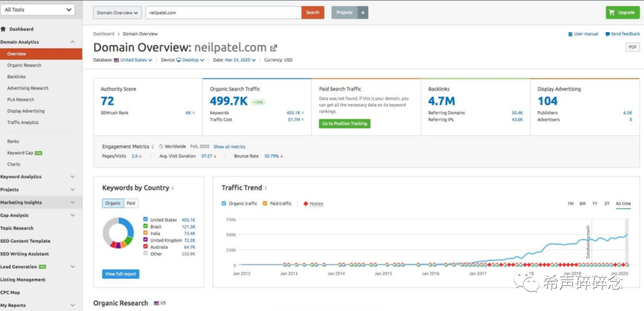
Task: Open the Show all metrics link
Action: (x=229, y=147)
